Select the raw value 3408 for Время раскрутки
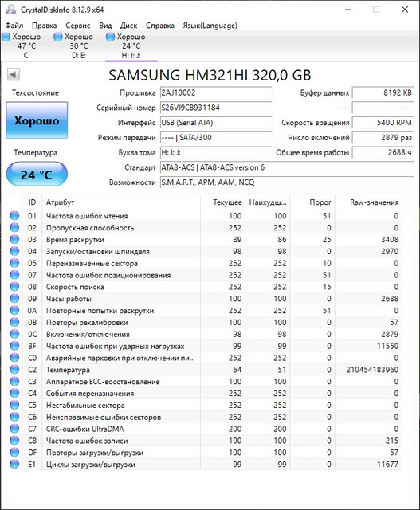Image resolution: width=420 pixels, height=510 pixels. coord(390,240)
